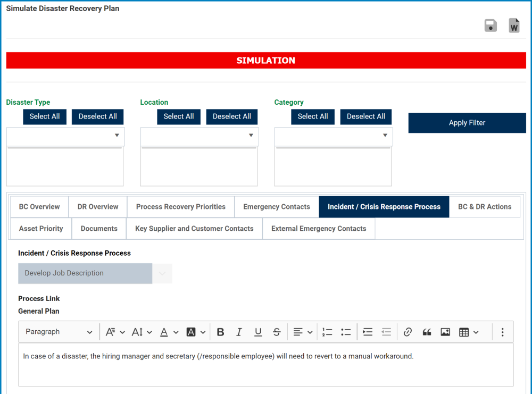532x394 pixels.
Task: Open Disaster Type dropdown
Action: click(x=65, y=136)
